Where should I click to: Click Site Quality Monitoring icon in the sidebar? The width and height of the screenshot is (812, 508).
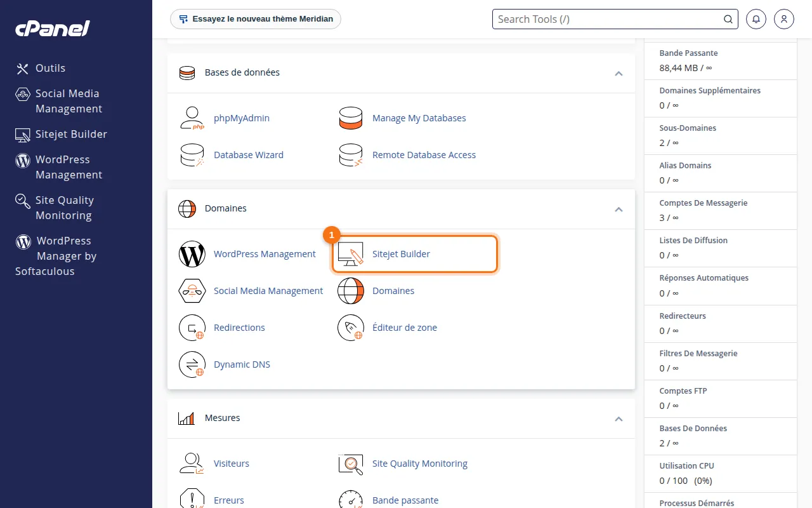point(23,201)
